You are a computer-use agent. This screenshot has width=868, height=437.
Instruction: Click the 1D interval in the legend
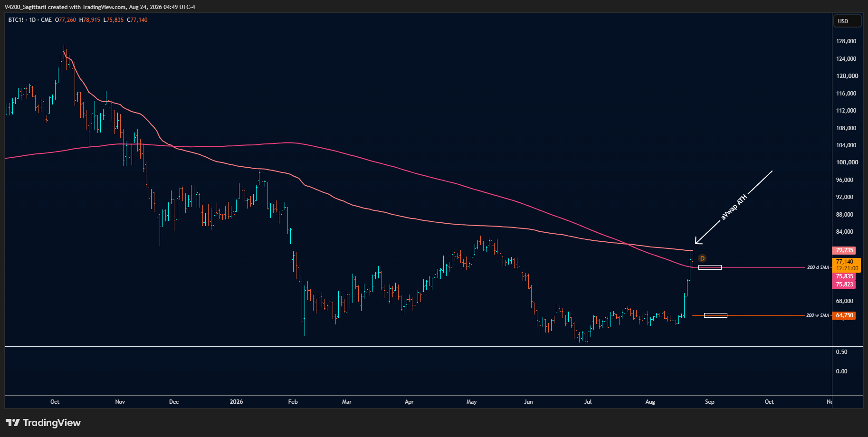point(32,20)
